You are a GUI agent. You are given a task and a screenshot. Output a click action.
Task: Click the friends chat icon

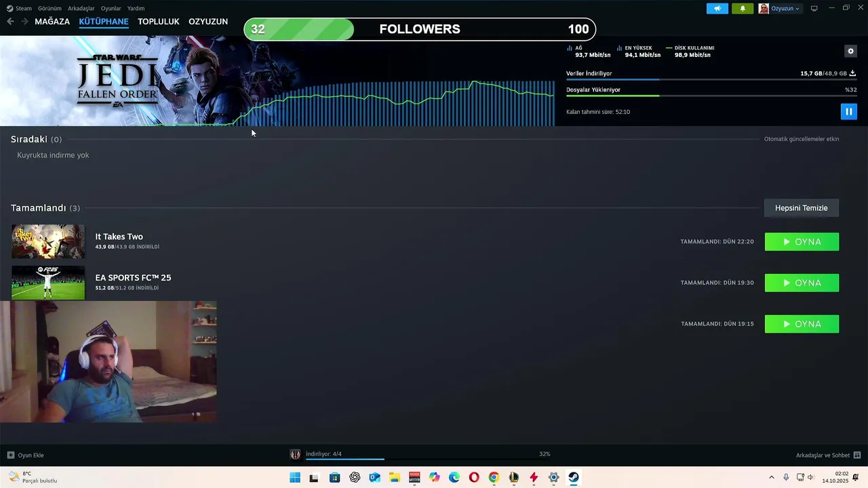point(857,455)
